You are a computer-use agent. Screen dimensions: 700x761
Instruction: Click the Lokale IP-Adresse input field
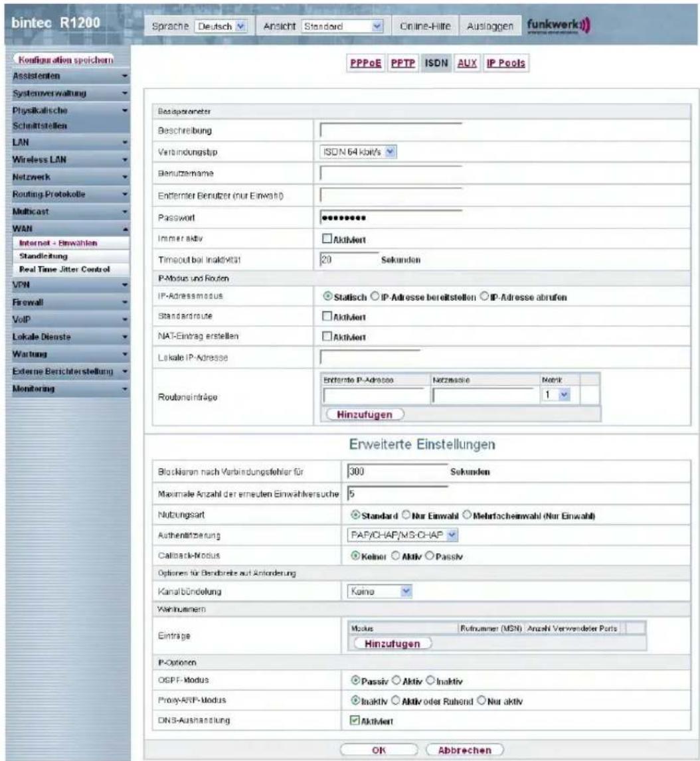(370, 358)
